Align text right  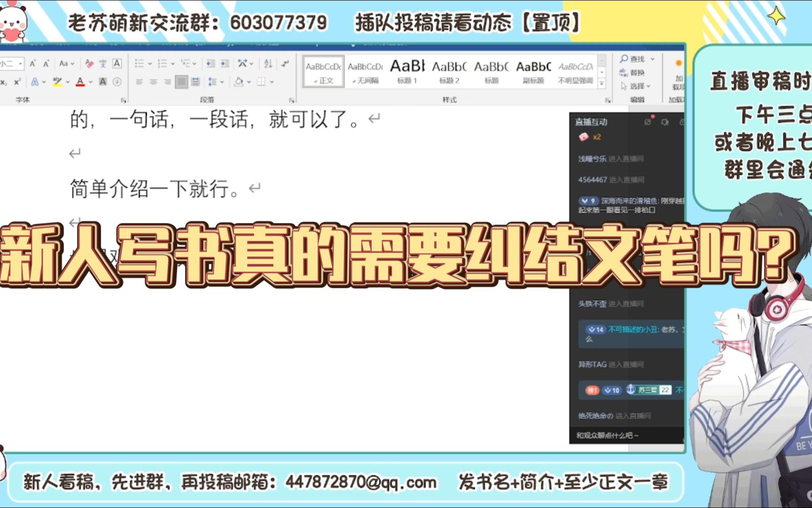click(x=167, y=82)
